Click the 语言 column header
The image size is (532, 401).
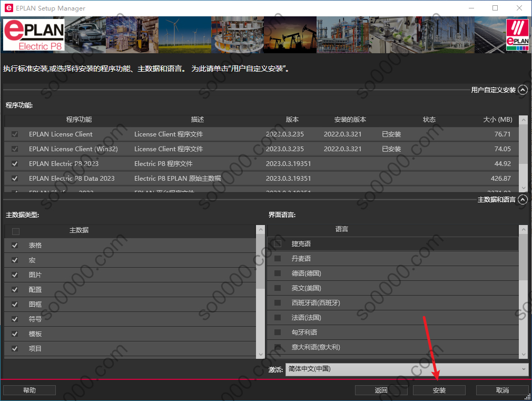(x=342, y=229)
